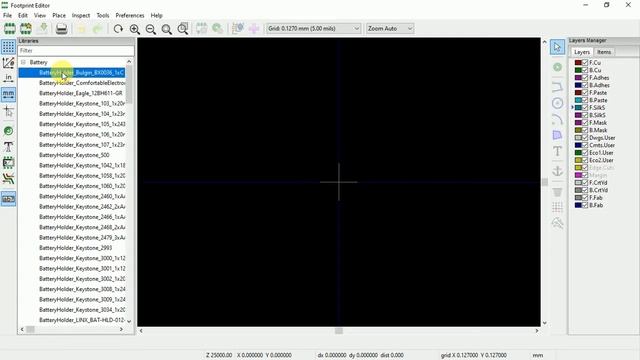Select the Add circle tool

557,103
